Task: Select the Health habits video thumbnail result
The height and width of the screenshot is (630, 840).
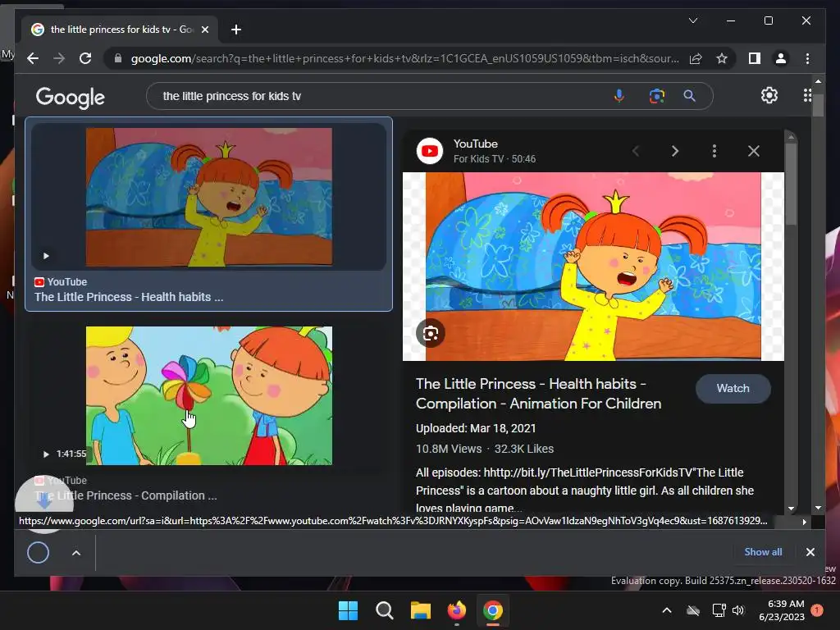Action: click(x=209, y=197)
